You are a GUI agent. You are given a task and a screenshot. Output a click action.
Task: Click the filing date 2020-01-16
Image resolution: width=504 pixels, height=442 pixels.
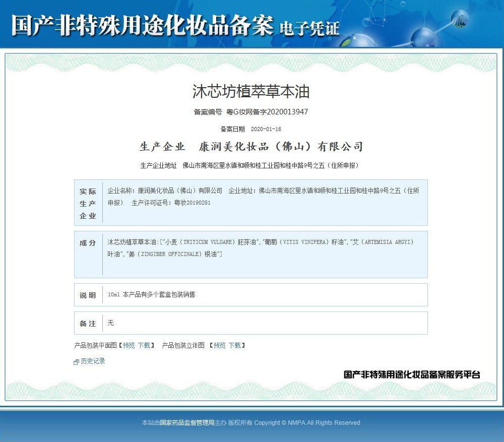pyautogui.click(x=266, y=129)
